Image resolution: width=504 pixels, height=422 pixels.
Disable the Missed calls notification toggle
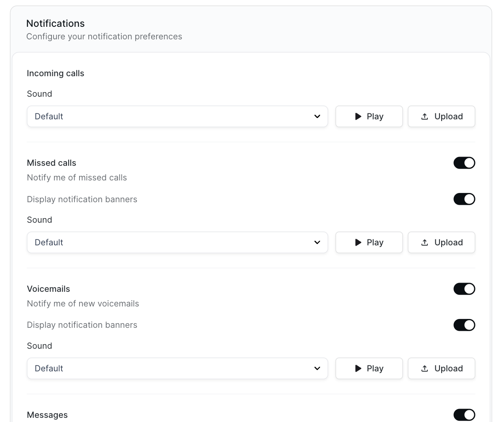click(464, 163)
